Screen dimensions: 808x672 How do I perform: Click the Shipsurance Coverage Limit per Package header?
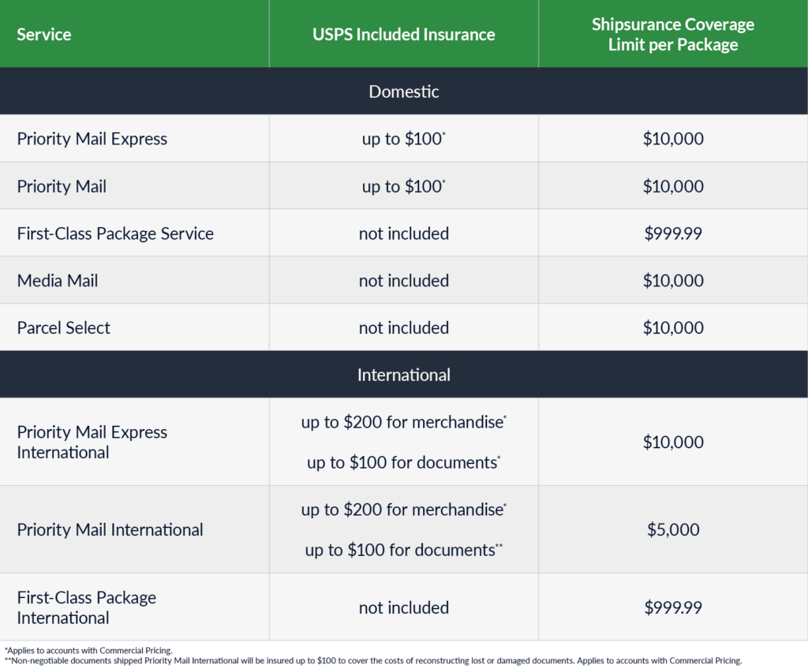tap(673, 35)
